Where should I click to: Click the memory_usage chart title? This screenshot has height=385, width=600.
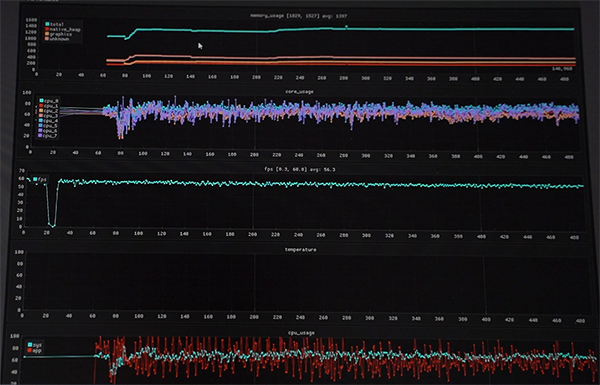click(x=298, y=16)
